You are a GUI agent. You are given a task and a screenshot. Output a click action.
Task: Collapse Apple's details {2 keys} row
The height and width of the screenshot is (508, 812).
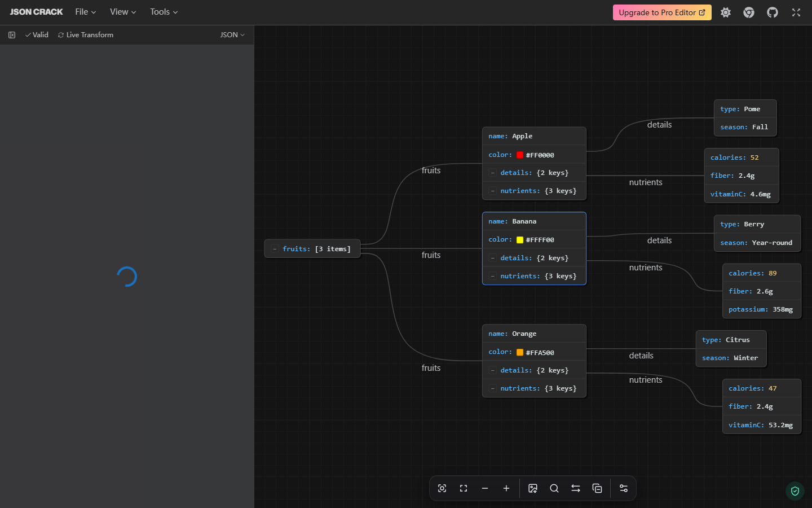pos(493,173)
